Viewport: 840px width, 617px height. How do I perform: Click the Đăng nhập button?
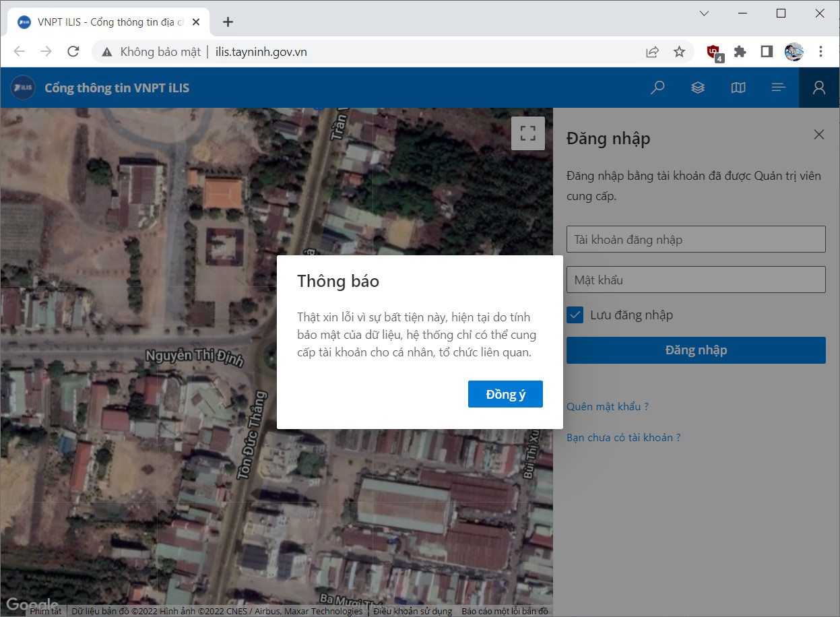point(696,350)
